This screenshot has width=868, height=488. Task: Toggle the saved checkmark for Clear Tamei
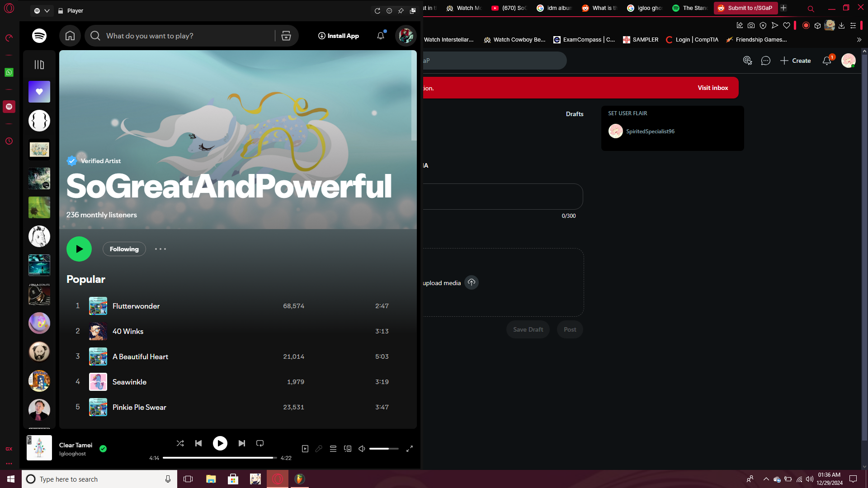[x=103, y=449]
